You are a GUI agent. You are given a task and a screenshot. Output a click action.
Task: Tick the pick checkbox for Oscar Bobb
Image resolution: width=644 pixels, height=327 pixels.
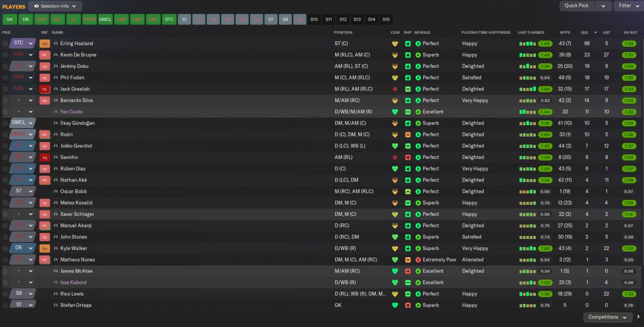click(x=5, y=192)
